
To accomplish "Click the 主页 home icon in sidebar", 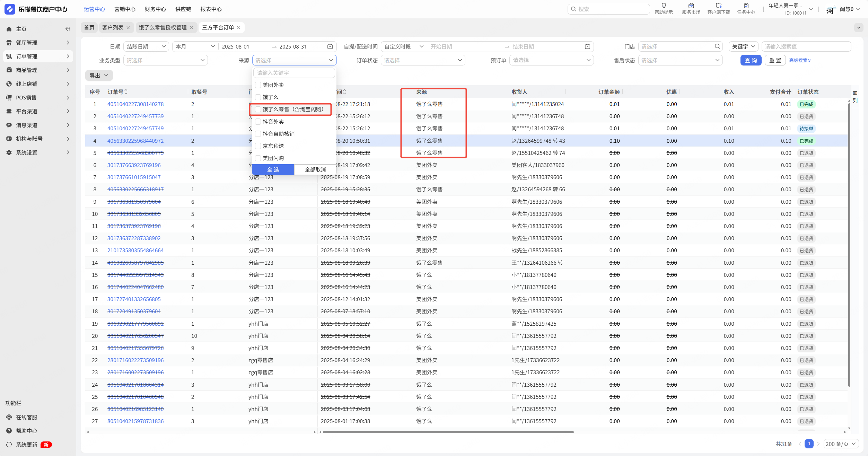I will click(x=9, y=29).
